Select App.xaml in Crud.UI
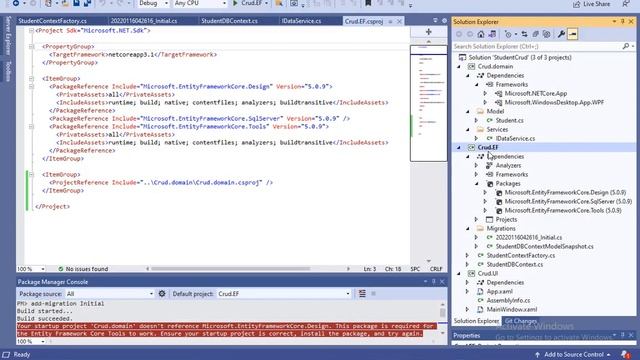 coord(500,291)
